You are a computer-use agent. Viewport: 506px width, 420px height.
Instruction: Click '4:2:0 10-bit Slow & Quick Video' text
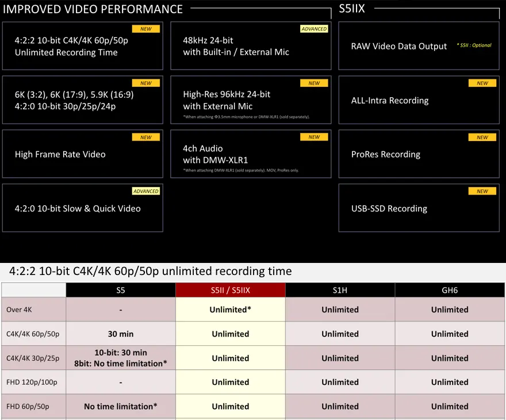coord(78,208)
